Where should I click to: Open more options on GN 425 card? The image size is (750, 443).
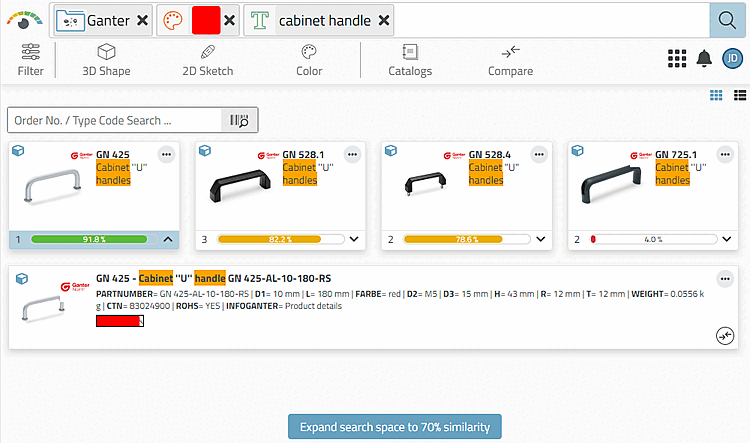click(166, 155)
